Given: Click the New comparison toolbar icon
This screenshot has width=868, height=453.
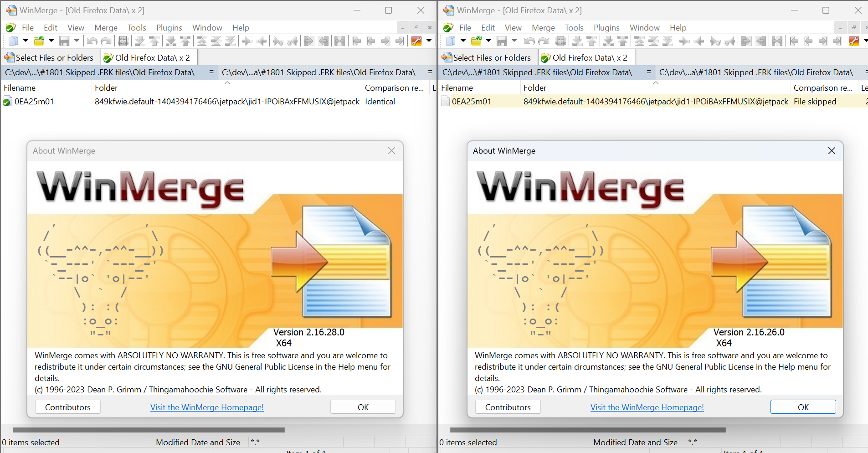Looking at the screenshot, I should pos(13,41).
